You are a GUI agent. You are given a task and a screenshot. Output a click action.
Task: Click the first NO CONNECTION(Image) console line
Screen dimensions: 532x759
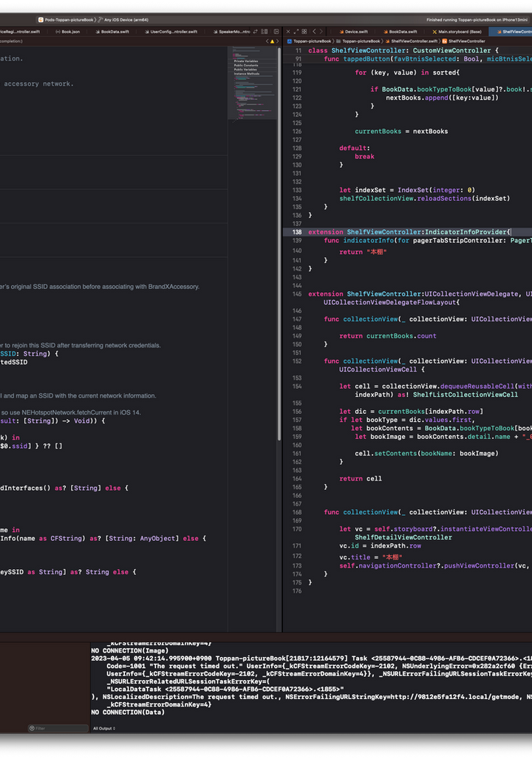point(130,650)
